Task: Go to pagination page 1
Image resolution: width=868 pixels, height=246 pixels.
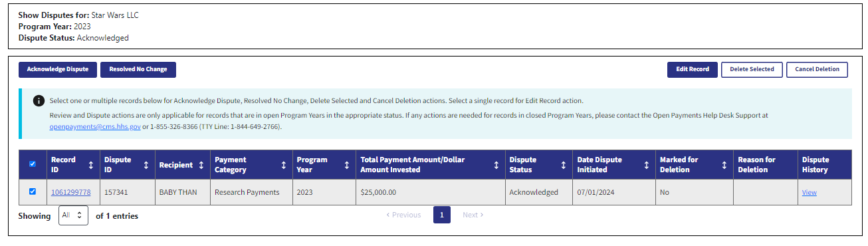Action: [x=442, y=215]
